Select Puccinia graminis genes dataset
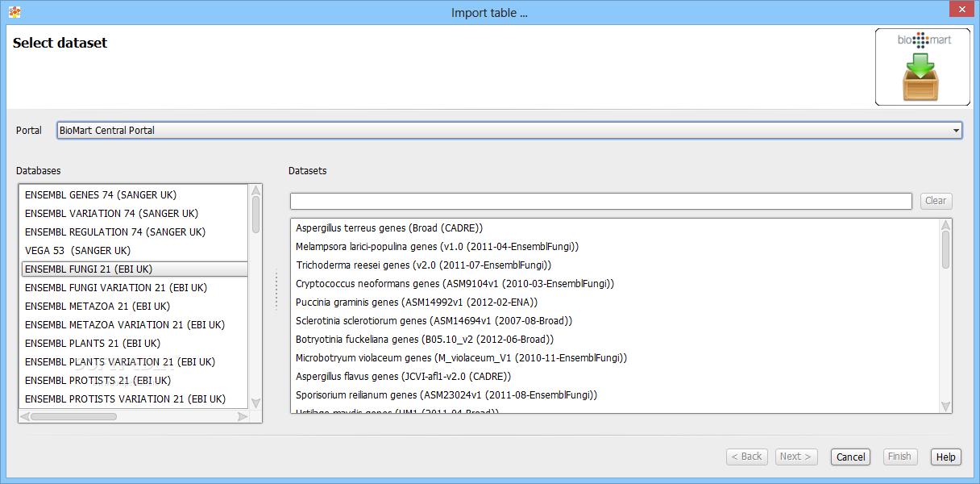Image resolution: width=980 pixels, height=484 pixels. tap(614, 302)
